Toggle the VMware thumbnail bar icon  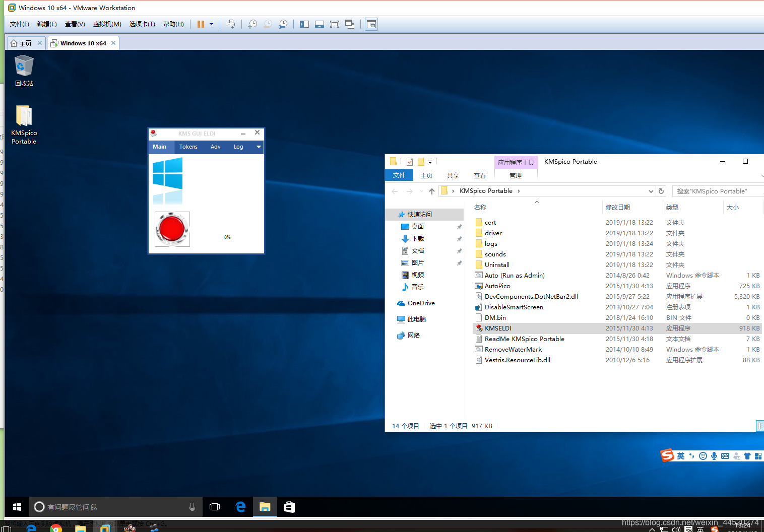(x=320, y=24)
